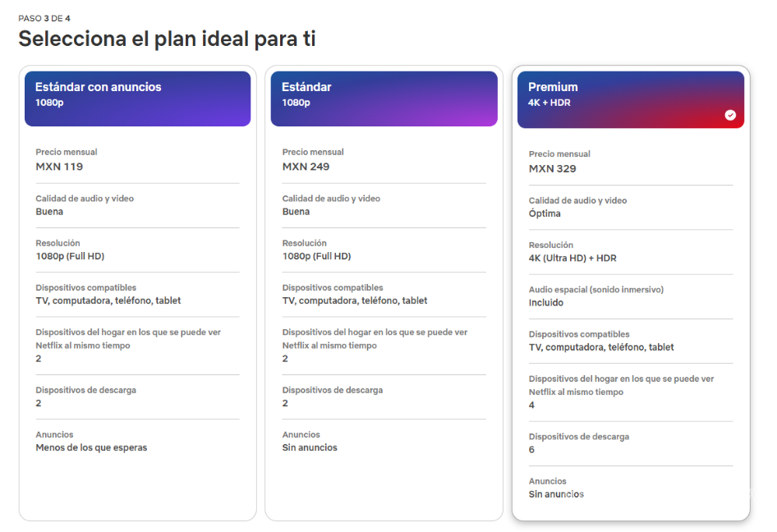Click "Buena" quality in Estándar card
The height and width of the screenshot is (532, 777).
(x=296, y=212)
